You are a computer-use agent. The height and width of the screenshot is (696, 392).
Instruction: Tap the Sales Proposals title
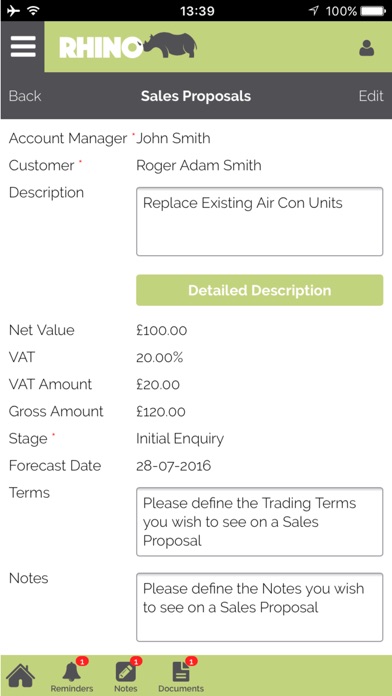196,96
